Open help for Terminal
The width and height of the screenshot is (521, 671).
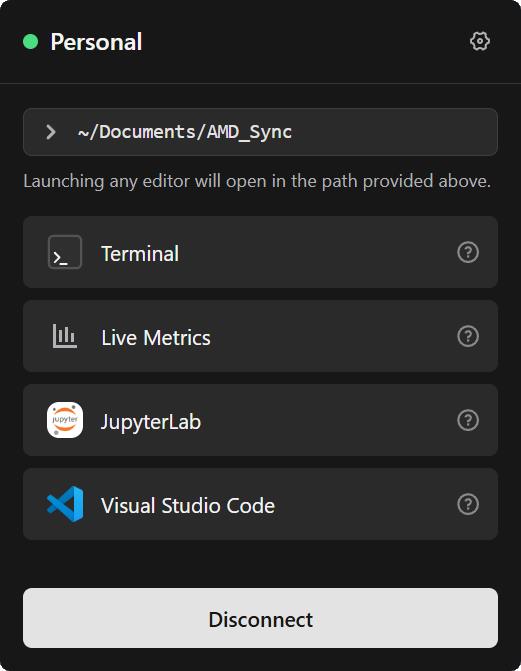(x=468, y=252)
